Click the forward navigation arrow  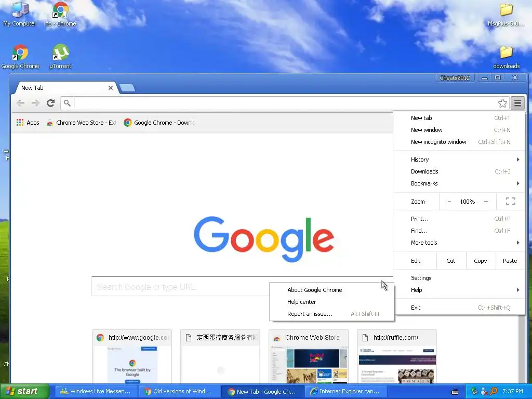(x=35, y=103)
